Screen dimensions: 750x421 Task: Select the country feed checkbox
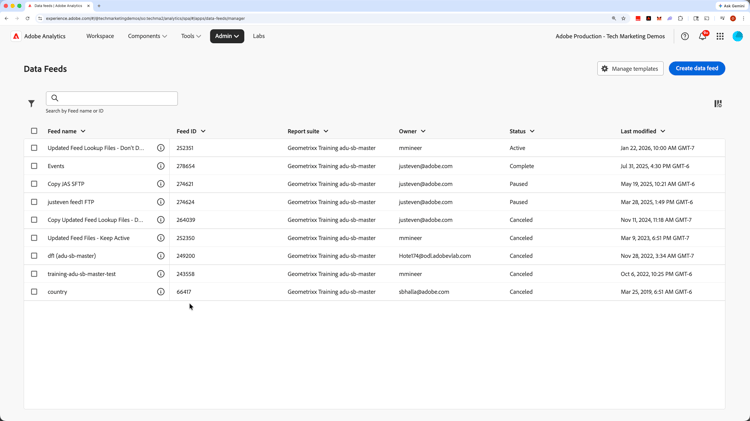click(34, 291)
